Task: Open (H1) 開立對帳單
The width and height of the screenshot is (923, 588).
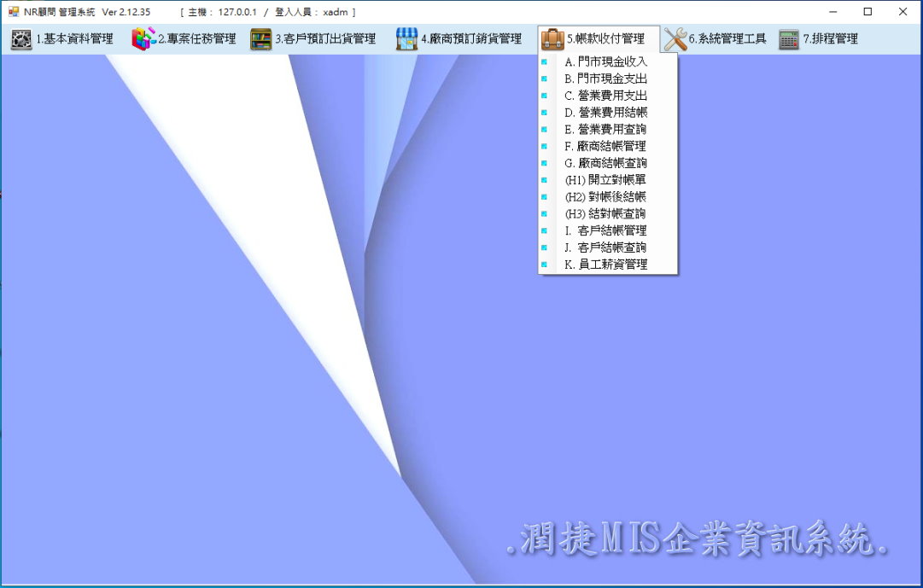Action: point(605,180)
